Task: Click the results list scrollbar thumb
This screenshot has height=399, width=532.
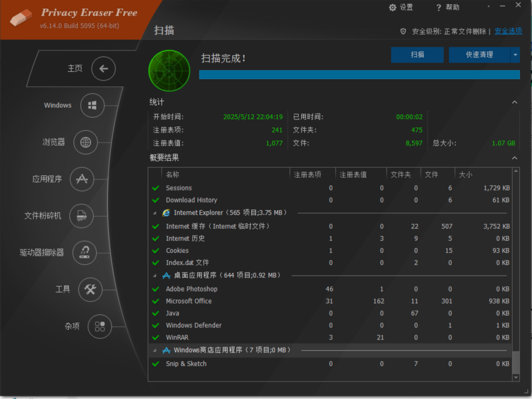Action: [x=516, y=362]
